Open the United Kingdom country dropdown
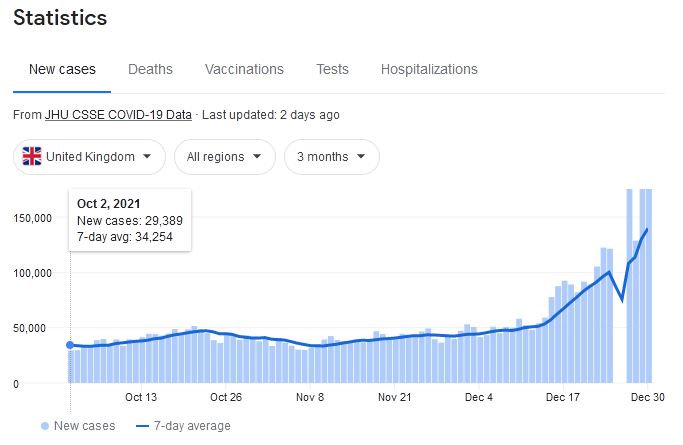 click(x=89, y=157)
